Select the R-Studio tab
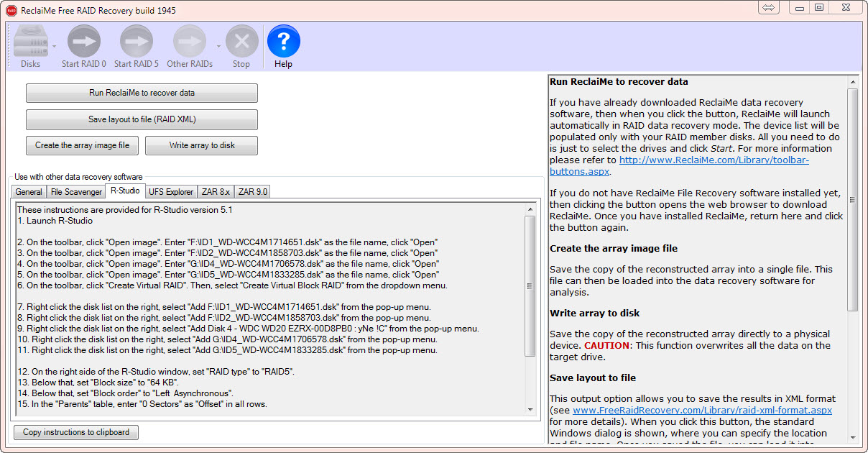 point(125,191)
